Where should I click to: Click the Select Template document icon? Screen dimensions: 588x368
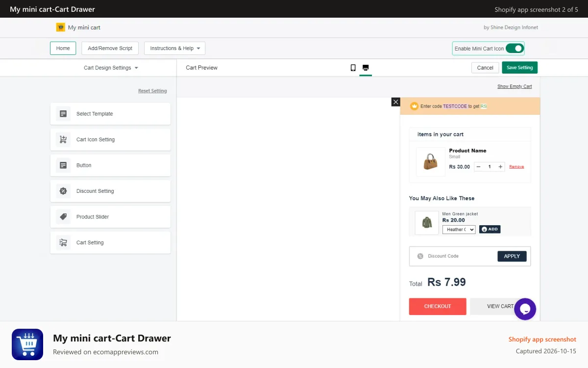pyautogui.click(x=63, y=114)
